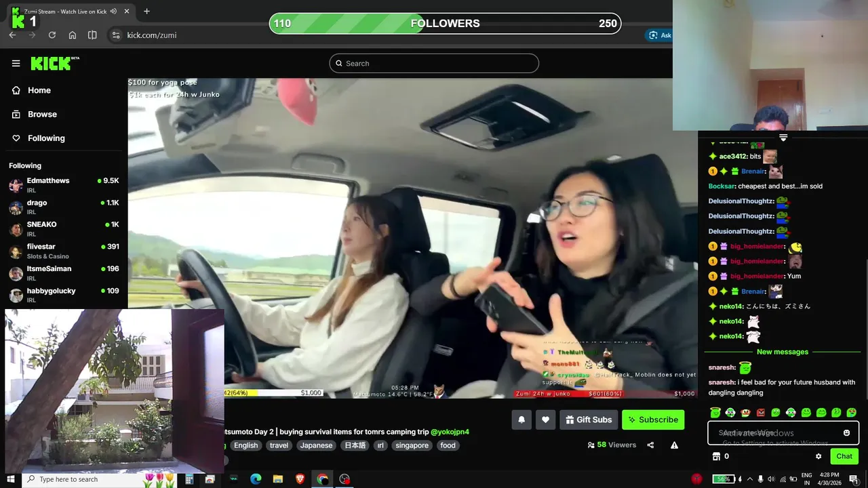Open the @yokojpn4 mention link

click(x=450, y=432)
